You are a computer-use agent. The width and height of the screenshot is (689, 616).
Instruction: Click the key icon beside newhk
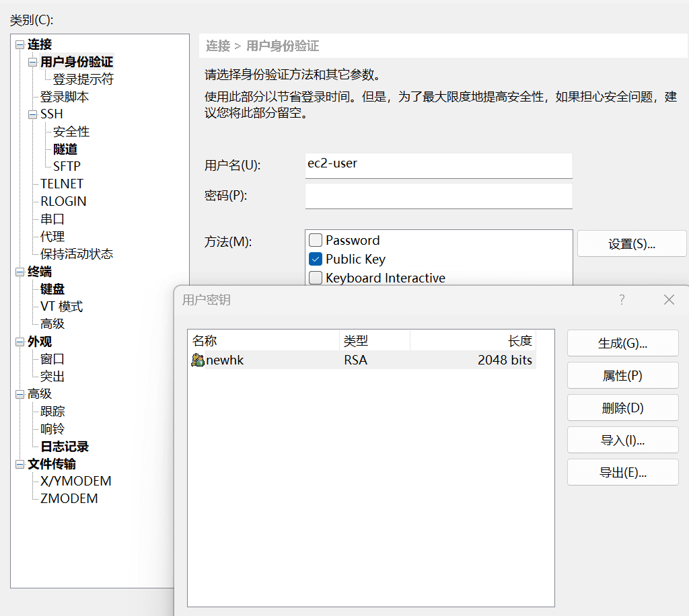pyautogui.click(x=198, y=360)
